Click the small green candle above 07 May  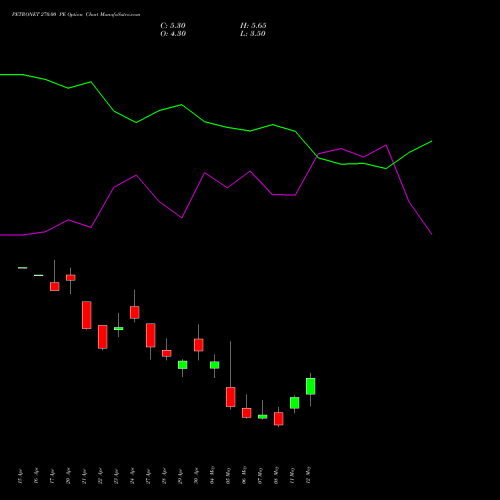(x=263, y=417)
